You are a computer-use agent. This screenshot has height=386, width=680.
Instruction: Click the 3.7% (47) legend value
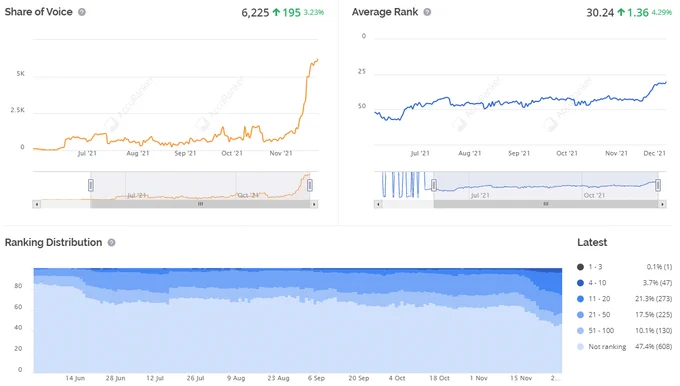pyautogui.click(x=657, y=283)
